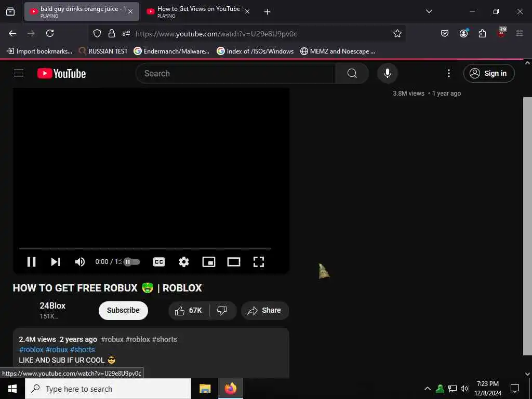The height and width of the screenshot is (399, 532).
Task: Reload the current page
Action: (50, 33)
